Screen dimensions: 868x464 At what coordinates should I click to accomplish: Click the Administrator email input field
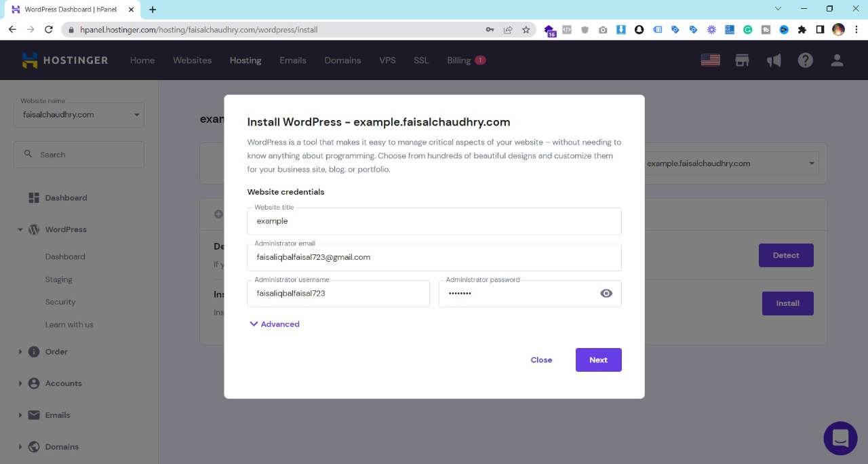(434, 257)
